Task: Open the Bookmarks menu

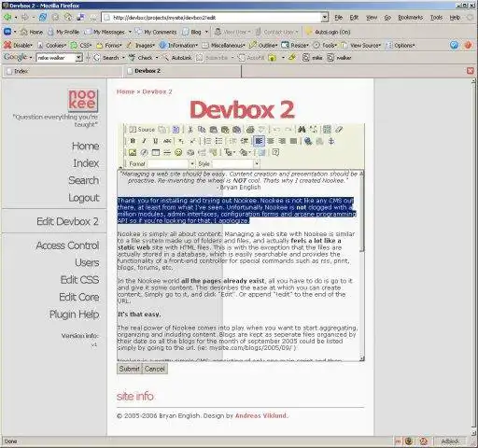Action: click(410, 18)
